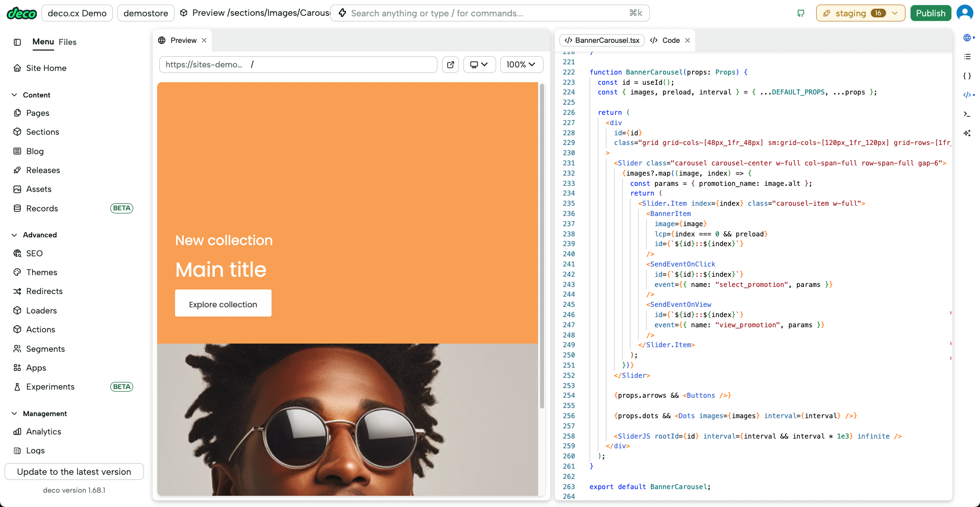The image size is (980, 507).
Task: Open the device viewport dropdown
Action: [x=479, y=64]
